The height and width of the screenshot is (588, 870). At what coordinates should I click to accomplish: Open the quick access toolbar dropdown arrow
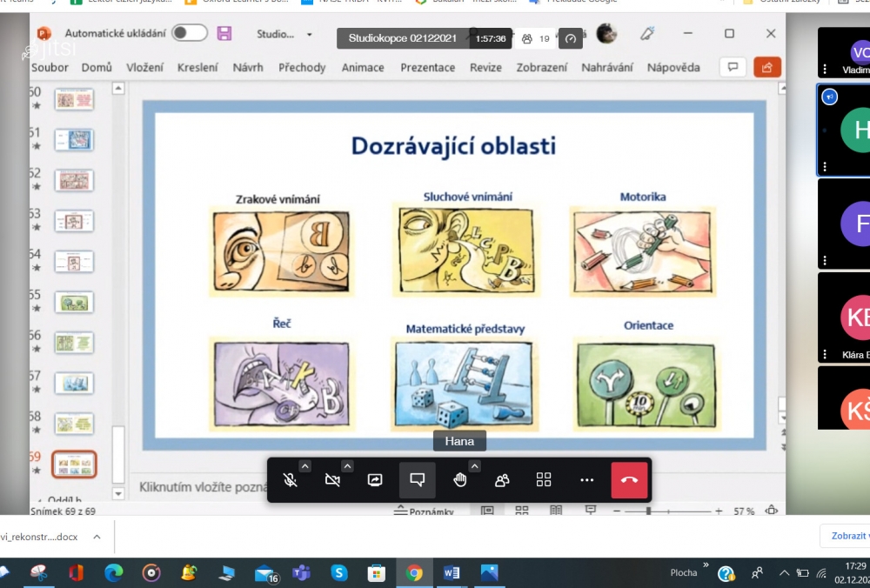click(310, 35)
